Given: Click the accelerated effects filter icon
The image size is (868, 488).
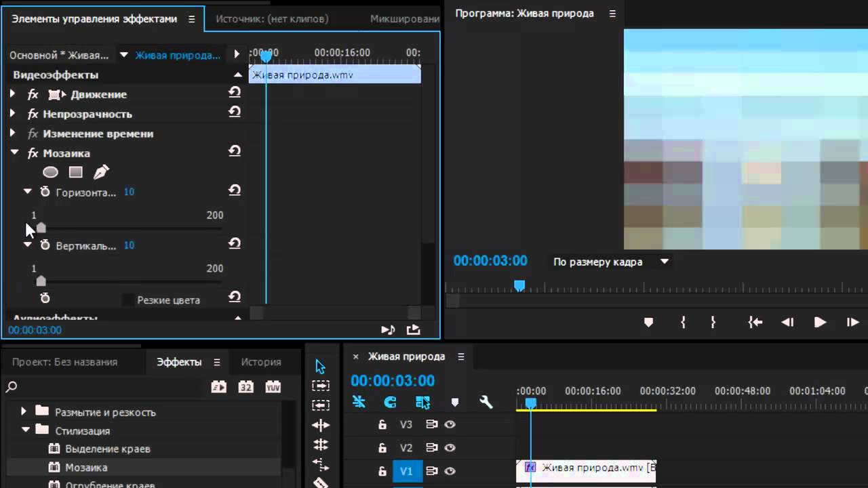Looking at the screenshot, I should pos(218,387).
